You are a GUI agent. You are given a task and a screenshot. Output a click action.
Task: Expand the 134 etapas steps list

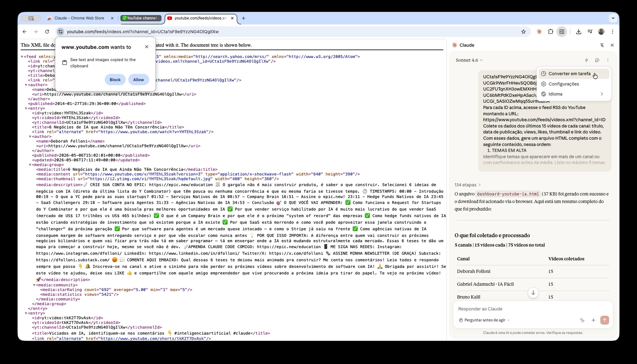click(x=467, y=185)
